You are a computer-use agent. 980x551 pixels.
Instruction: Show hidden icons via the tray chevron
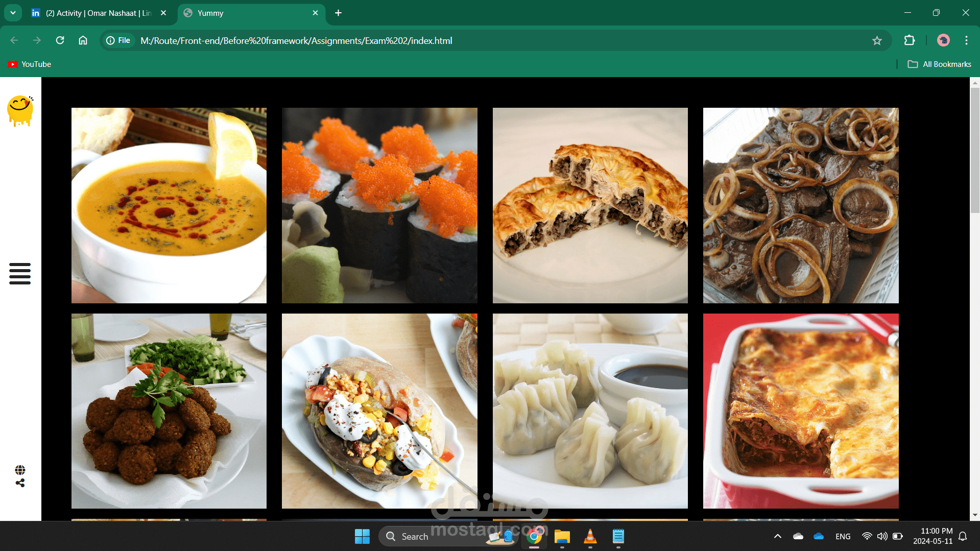pos(778,536)
